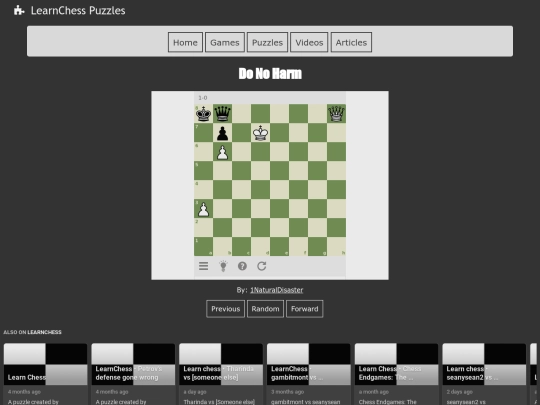Open the Videos nav item
Screen dimensions: 540x405
coord(309,42)
